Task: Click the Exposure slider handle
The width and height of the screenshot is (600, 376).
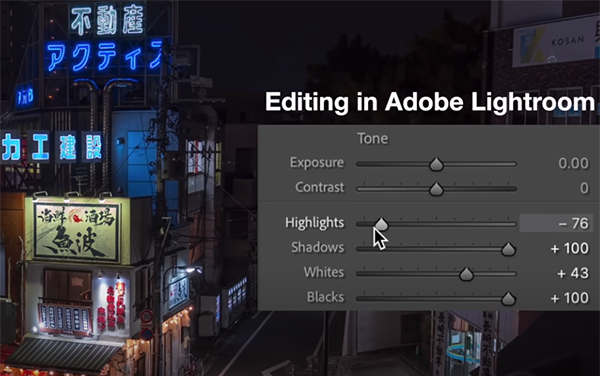Action: tap(436, 164)
